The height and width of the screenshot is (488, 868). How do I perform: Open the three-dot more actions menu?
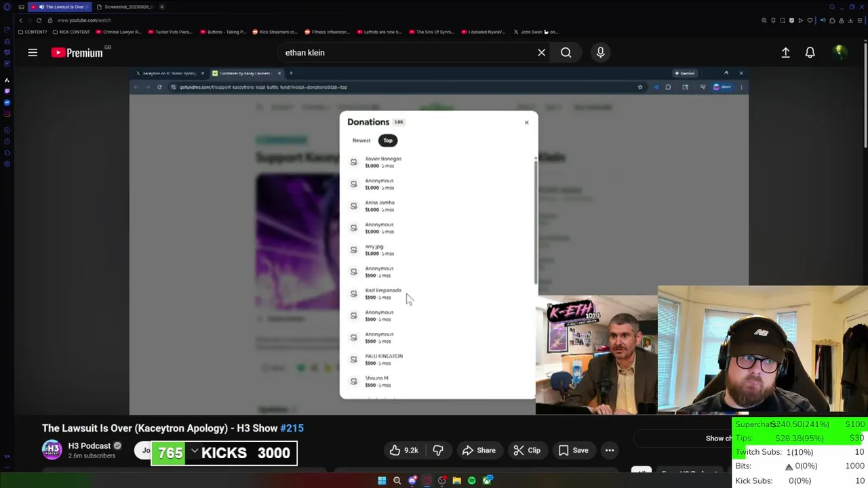610,450
